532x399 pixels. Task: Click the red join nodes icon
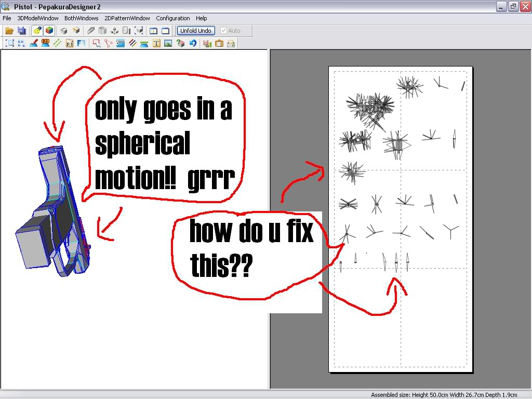(x=109, y=44)
